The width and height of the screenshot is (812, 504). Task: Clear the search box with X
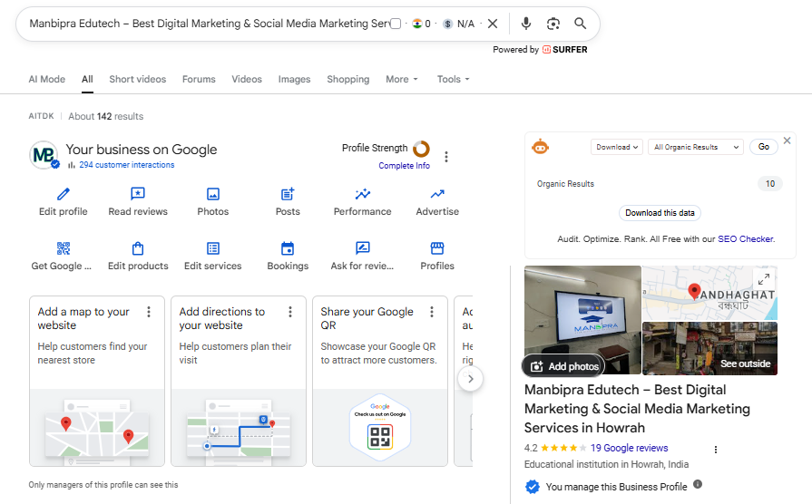point(493,24)
